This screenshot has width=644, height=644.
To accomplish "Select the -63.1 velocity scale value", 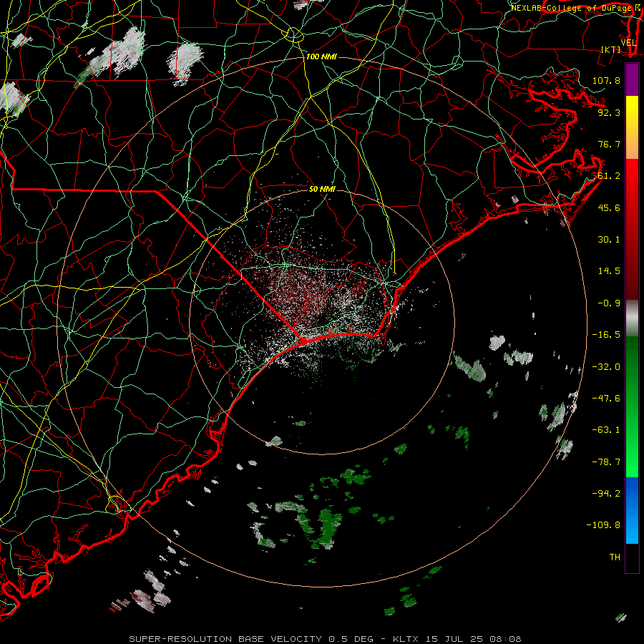I will point(606,430).
